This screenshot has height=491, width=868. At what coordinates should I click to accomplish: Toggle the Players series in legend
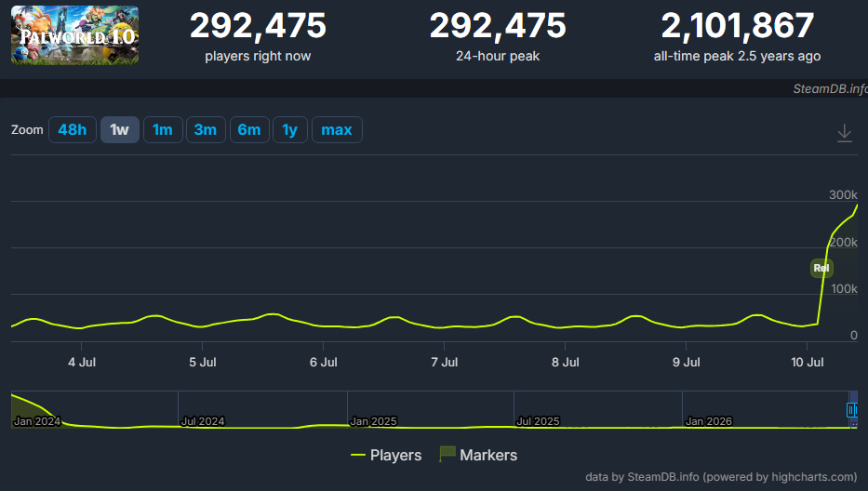[x=386, y=455]
